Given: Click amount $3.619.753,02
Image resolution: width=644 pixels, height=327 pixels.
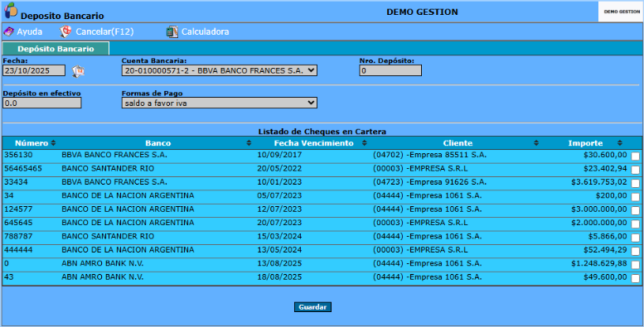Looking at the screenshot, I should coord(599,182).
